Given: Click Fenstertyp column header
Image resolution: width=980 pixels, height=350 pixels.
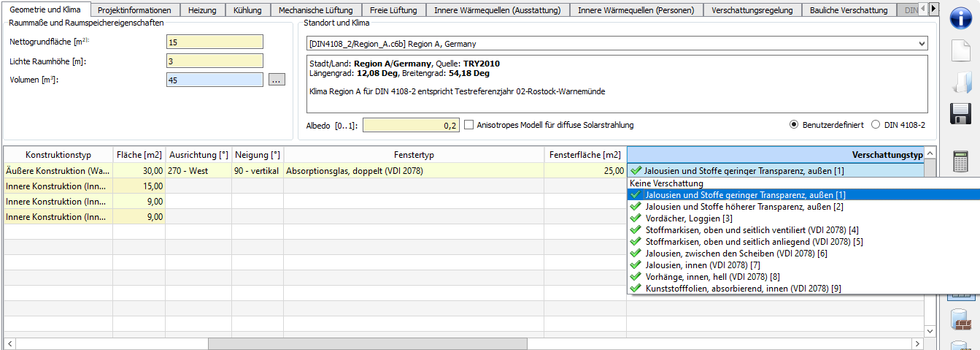Looking at the screenshot, I should tap(414, 155).
